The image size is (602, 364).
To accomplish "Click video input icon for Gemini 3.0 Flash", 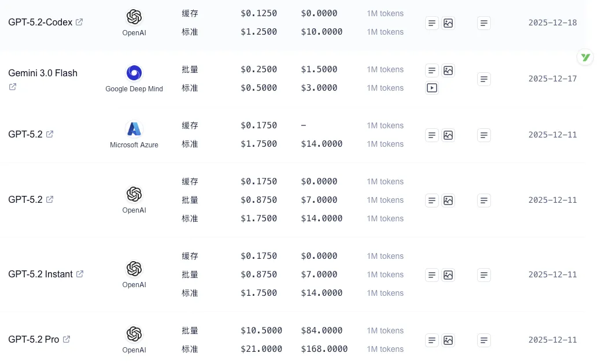I will coord(432,88).
